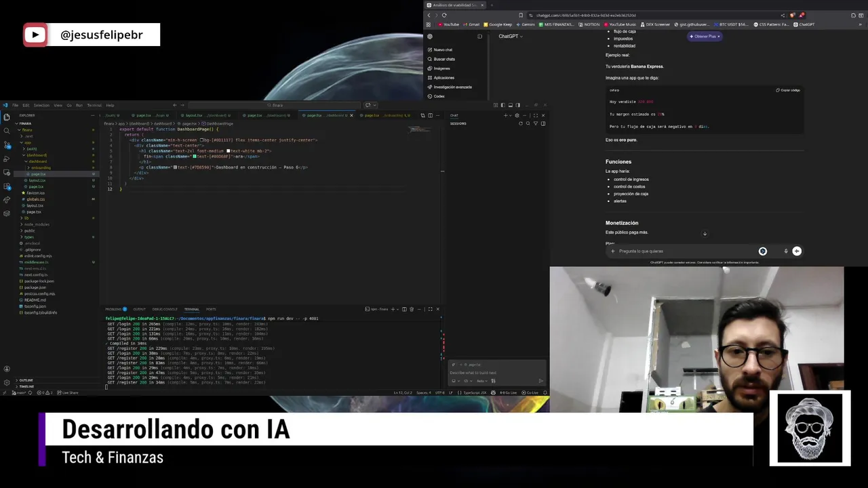Open the File menu in VS Code
The width and height of the screenshot is (868, 488).
[15, 105]
